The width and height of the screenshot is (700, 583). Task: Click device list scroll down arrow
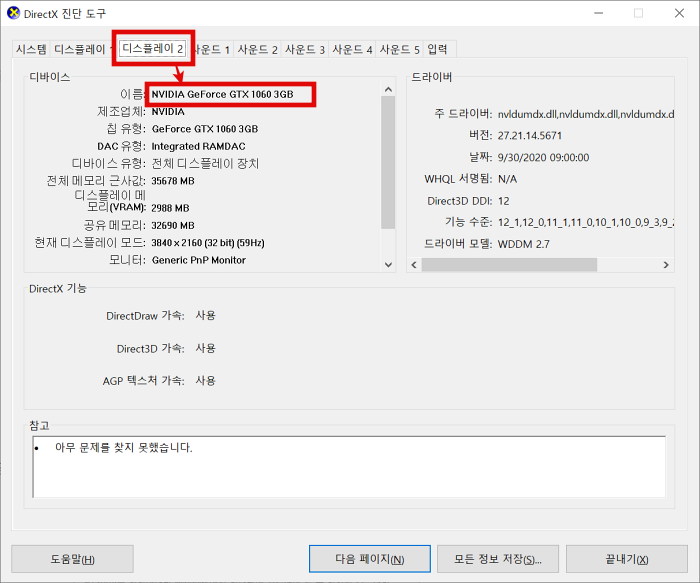[x=388, y=265]
